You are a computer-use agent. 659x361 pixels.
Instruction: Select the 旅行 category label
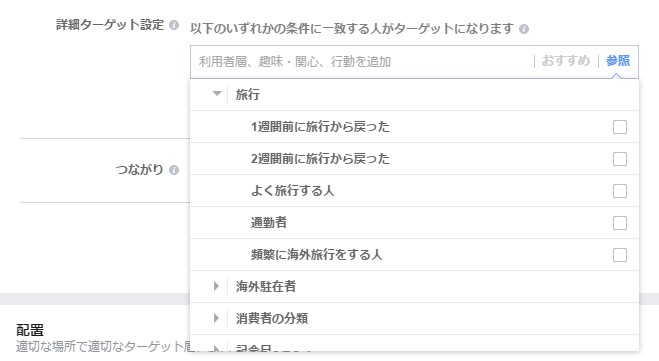(x=248, y=95)
